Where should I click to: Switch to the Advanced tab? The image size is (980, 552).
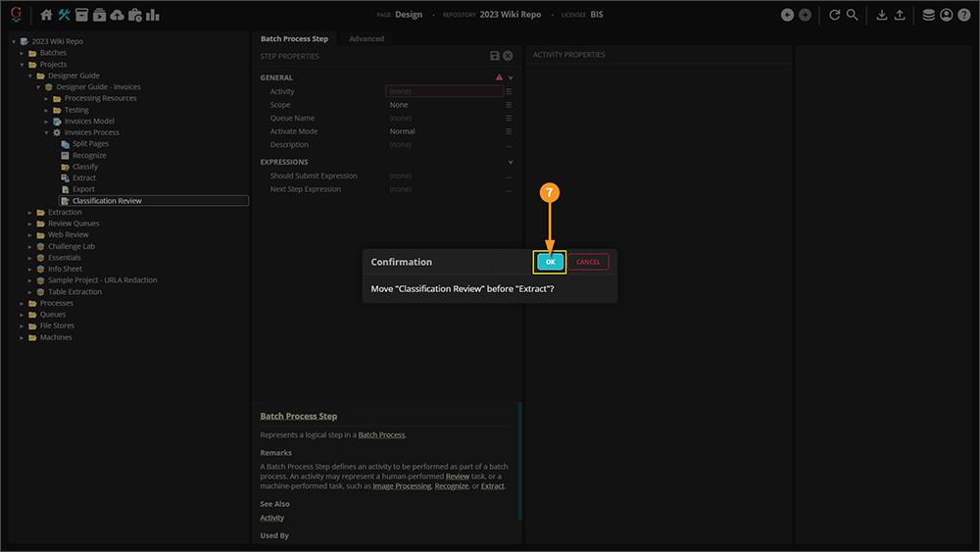point(367,39)
